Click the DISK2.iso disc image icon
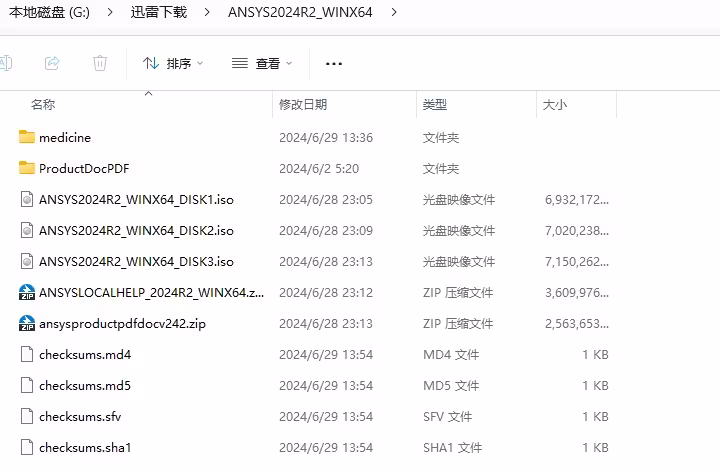 (27, 230)
